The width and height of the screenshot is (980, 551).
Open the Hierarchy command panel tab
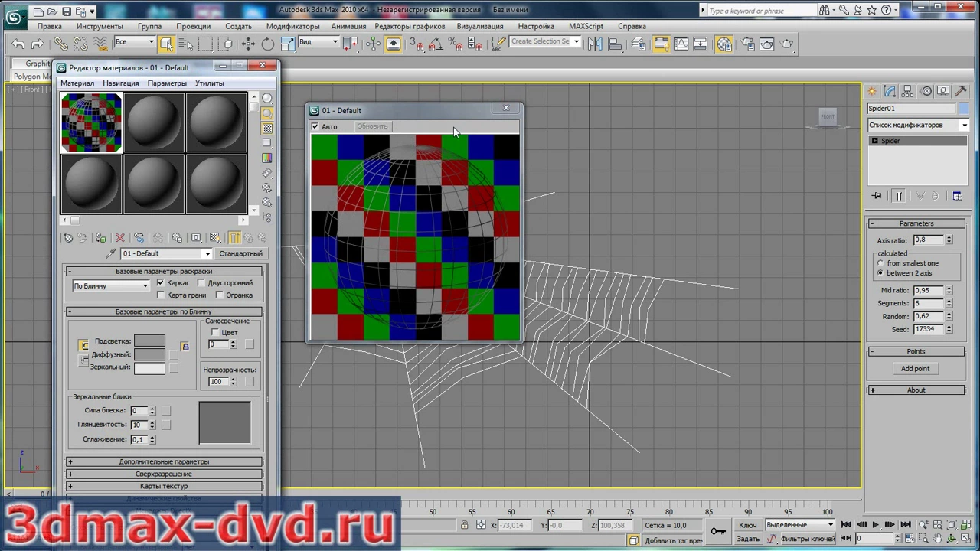[908, 91]
